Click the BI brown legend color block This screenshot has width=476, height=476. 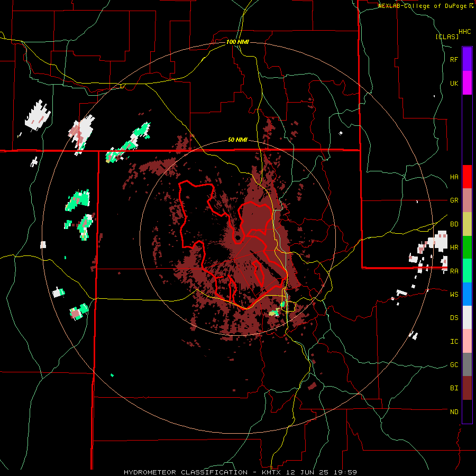(x=467, y=388)
